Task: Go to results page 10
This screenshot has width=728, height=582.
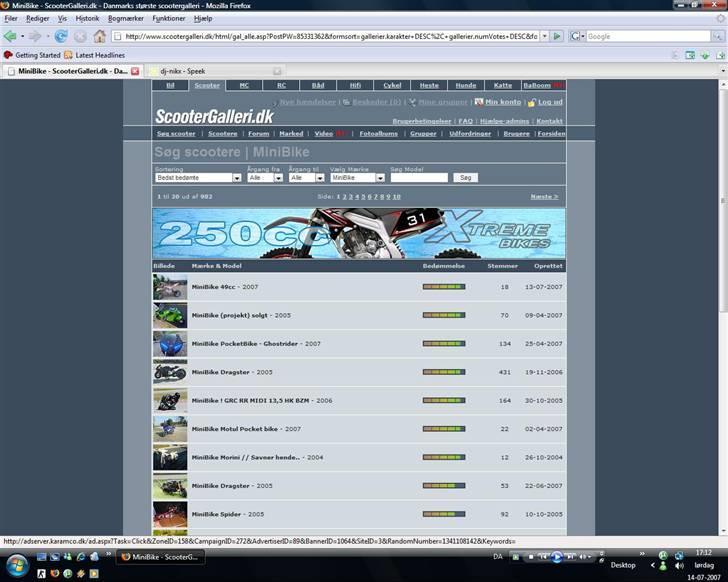Action: coord(396,197)
